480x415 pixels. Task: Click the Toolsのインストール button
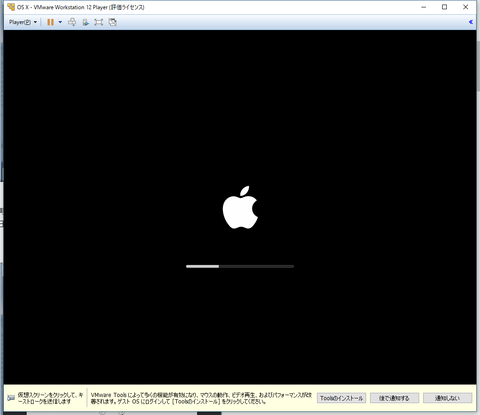point(341,398)
